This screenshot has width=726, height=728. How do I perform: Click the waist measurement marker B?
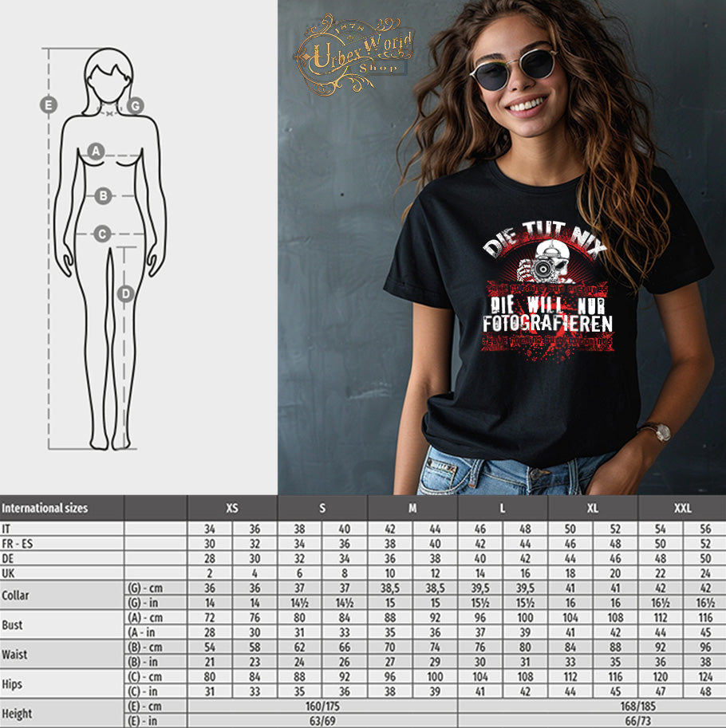coord(103,196)
